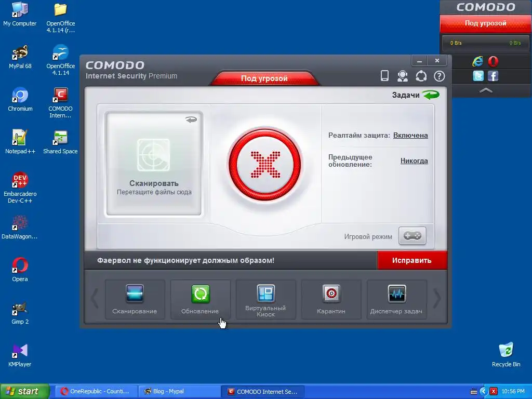Launch Internet Explorer from COMODO widget
532x399 pixels.
[x=478, y=61]
